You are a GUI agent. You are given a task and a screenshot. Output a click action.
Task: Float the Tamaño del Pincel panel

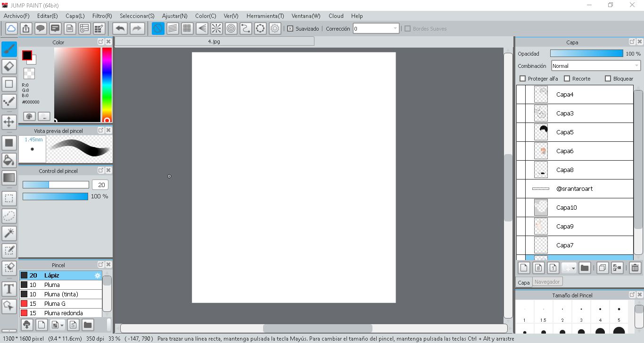coord(632,295)
